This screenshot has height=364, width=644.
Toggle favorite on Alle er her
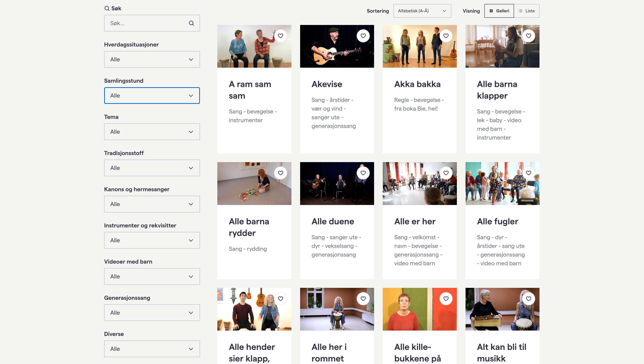click(x=446, y=173)
